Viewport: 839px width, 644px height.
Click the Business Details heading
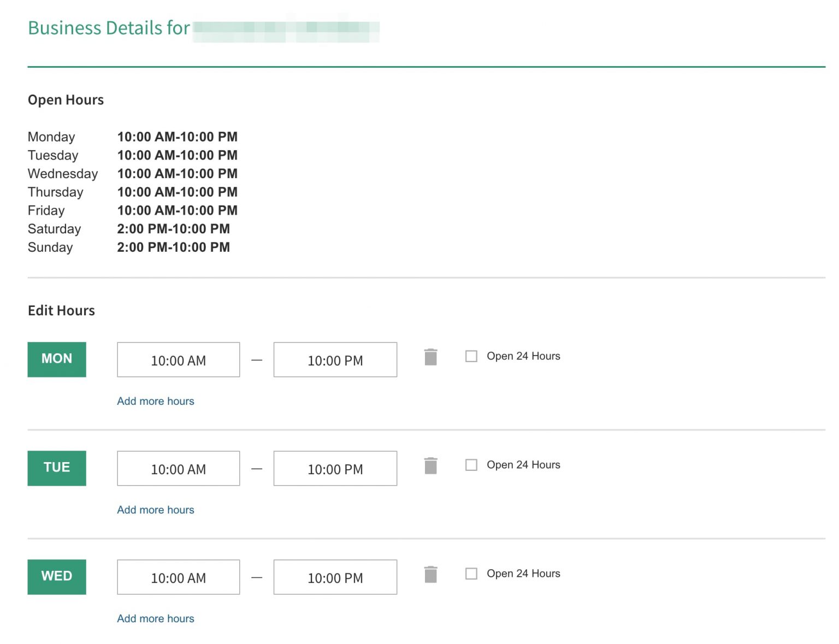[109, 28]
